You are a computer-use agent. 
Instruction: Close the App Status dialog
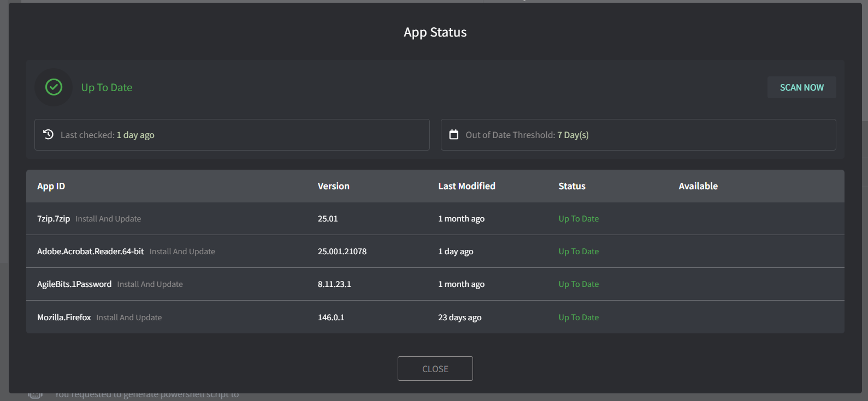click(x=435, y=369)
